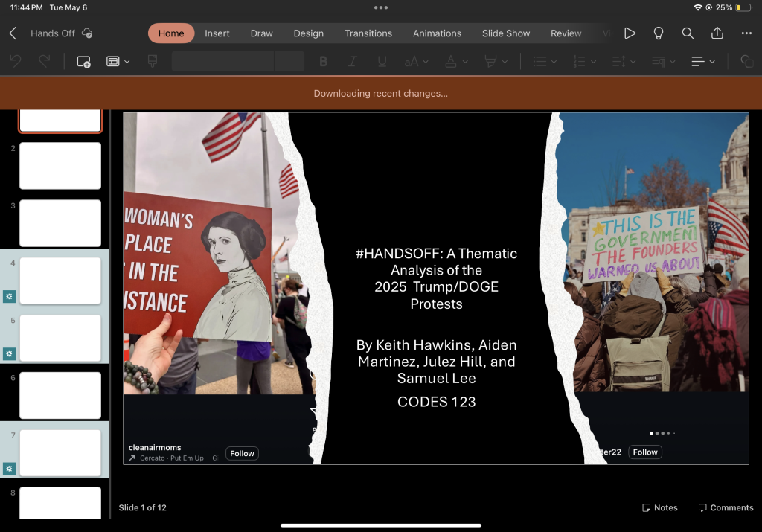The image size is (762, 532).
Task: Tap the CODES 123 text box
Action: tap(436, 402)
